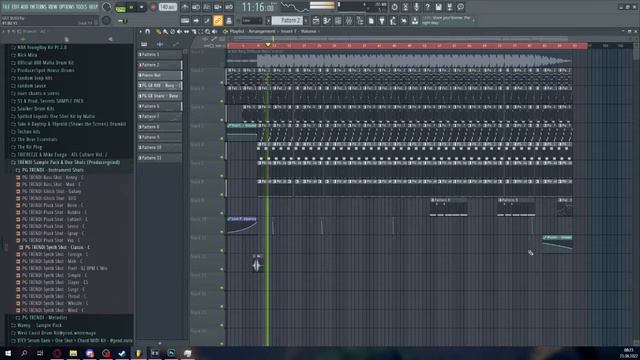Click the plus button beside Pattern 2
The image size is (640, 360).
(x=306, y=20)
